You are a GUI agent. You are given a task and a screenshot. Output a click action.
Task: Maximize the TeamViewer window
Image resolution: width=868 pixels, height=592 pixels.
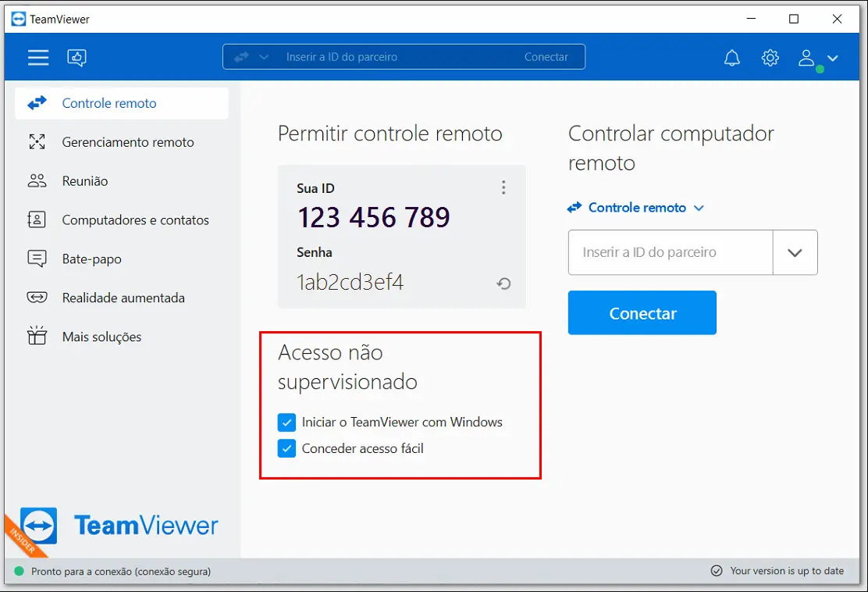point(794,19)
